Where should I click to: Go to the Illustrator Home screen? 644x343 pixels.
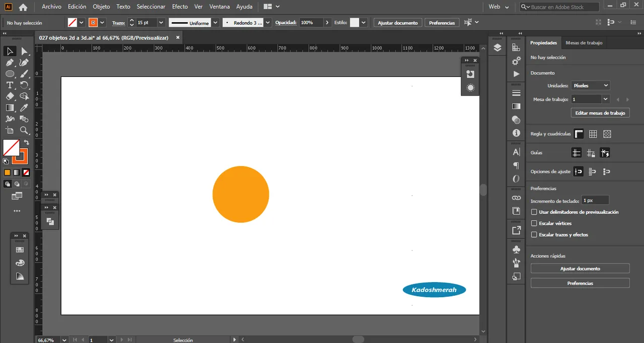(23, 7)
